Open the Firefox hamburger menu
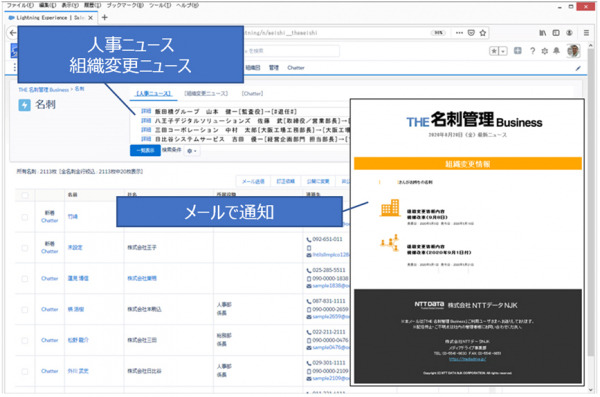This screenshot has width=600, height=397. [586, 33]
